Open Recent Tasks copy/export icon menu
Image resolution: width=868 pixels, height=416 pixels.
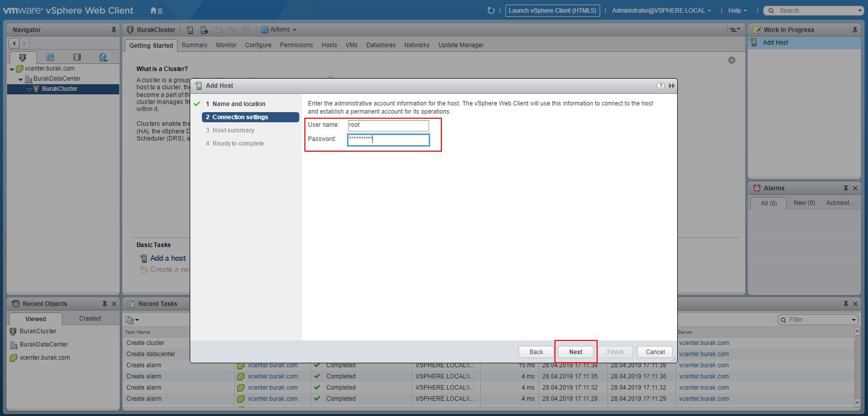coord(132,320)
